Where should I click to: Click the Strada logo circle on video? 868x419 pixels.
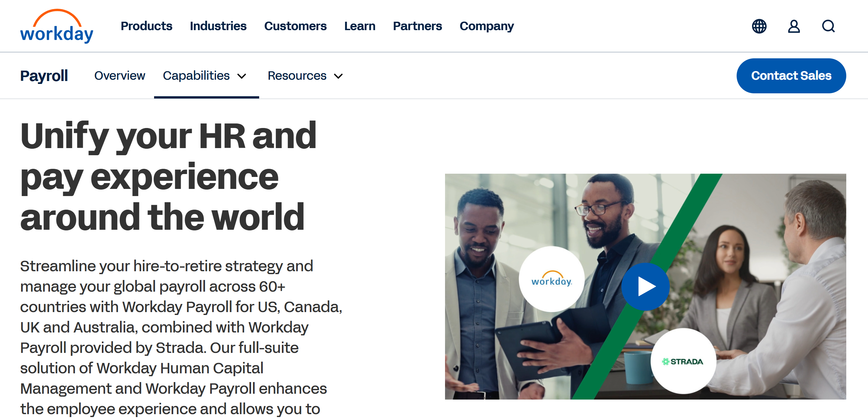pyautogui.click(x=683, y=361)
